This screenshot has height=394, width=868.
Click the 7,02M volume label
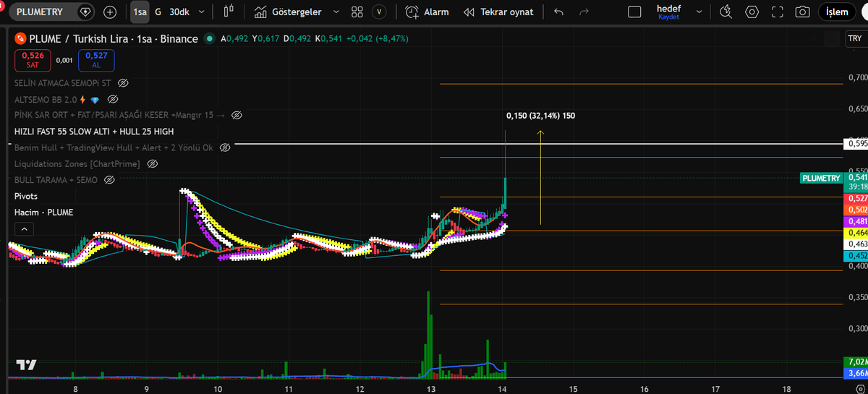click(856, 361)
